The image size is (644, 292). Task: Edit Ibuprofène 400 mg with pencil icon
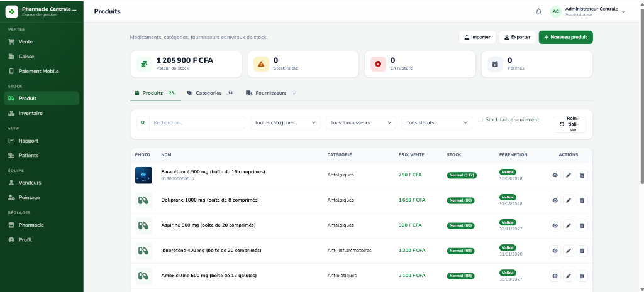click(x=569, y=251)
